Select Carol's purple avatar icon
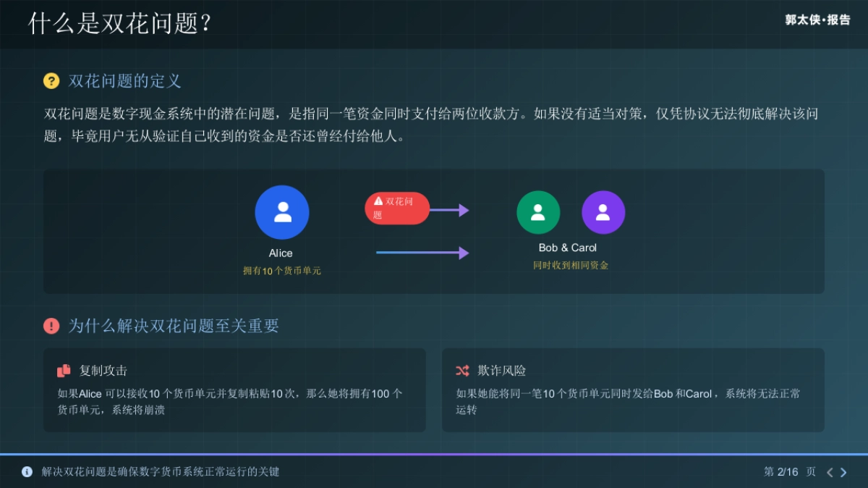The image size is (868, 488). (x=603, y=211)
